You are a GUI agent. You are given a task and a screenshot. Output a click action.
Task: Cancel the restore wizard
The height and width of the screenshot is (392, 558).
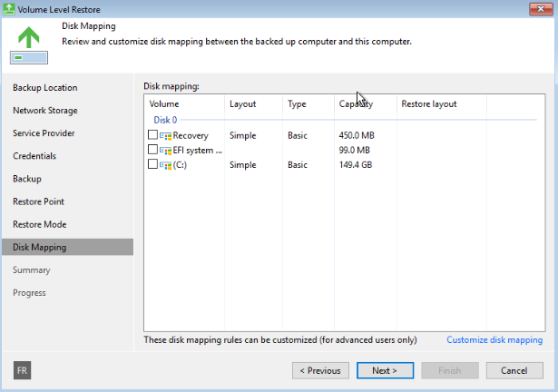pyautogui.click(x=514, y=370)
